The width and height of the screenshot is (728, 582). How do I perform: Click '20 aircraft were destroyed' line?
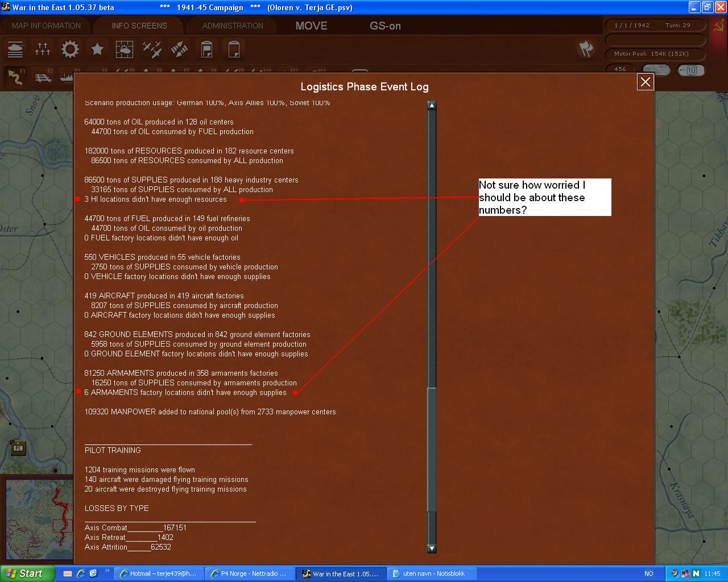click(166, 489)
